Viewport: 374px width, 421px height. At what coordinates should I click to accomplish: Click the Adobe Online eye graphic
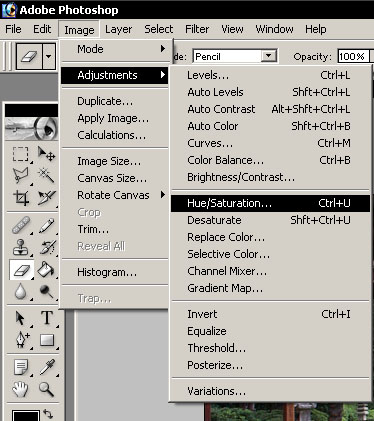(x=31, y=129)
